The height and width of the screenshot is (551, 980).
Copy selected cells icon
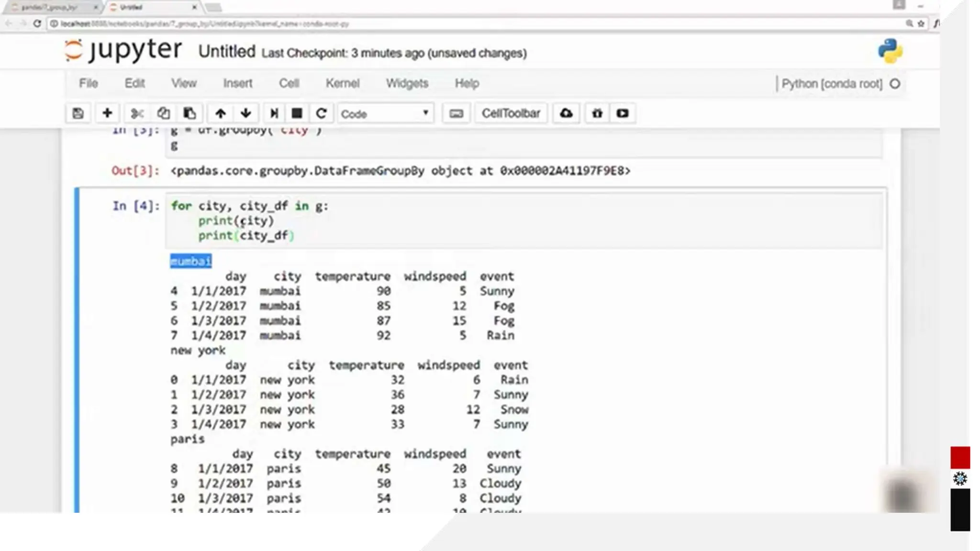pos(163,113)
